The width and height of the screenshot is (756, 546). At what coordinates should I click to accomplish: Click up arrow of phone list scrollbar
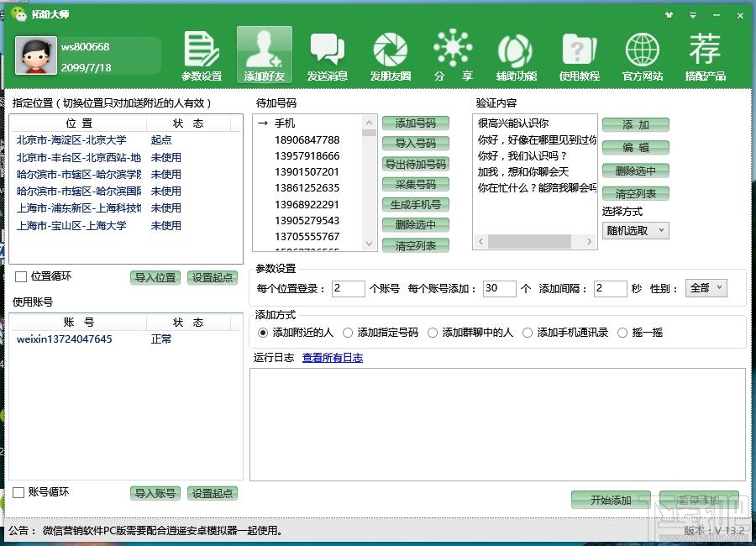[369, 123]
